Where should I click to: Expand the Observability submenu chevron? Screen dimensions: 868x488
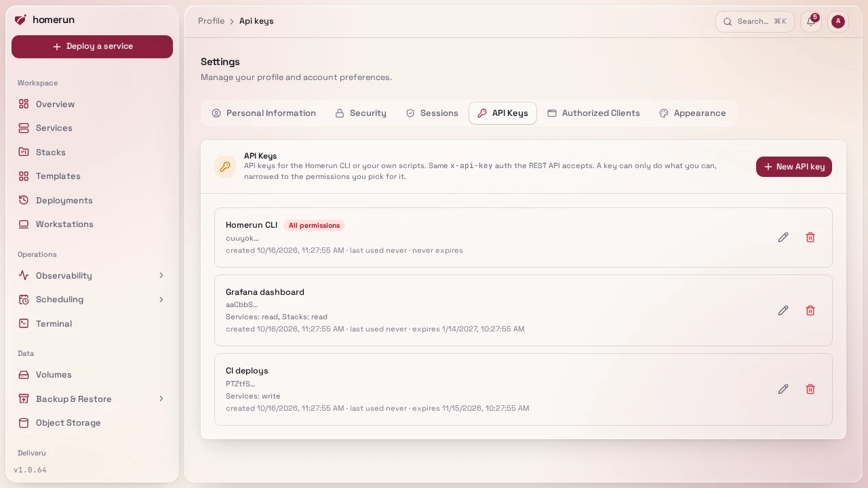(x=161, y=275)
